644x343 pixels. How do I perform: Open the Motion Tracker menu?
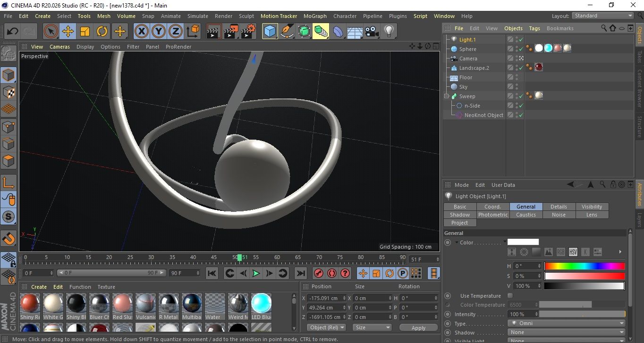click(279, 16)
